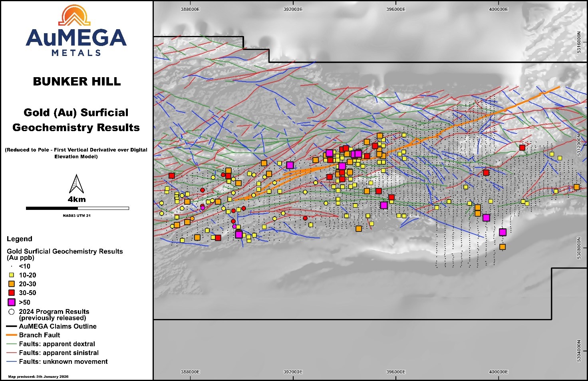
Task: Click the Legend heading
Action: 19,239
